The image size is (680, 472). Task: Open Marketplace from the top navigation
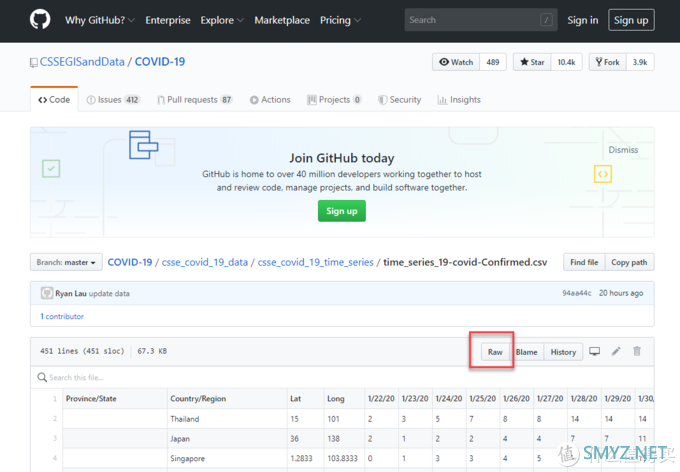pyautogui.click(x=282, y=20)
